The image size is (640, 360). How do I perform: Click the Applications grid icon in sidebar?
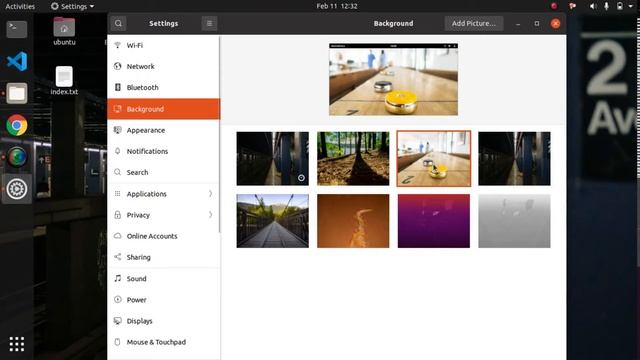[118, 194]
